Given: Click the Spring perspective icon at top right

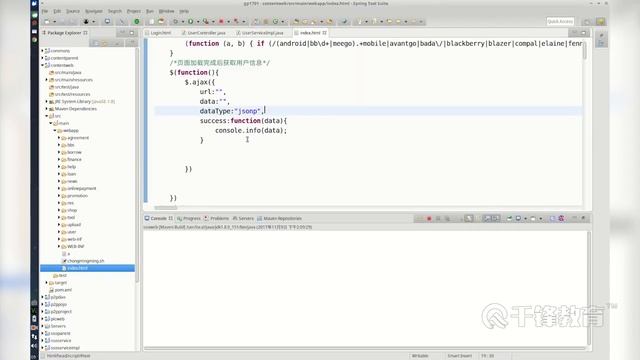Looking at the screenshot, I should [x=600, y=22].
